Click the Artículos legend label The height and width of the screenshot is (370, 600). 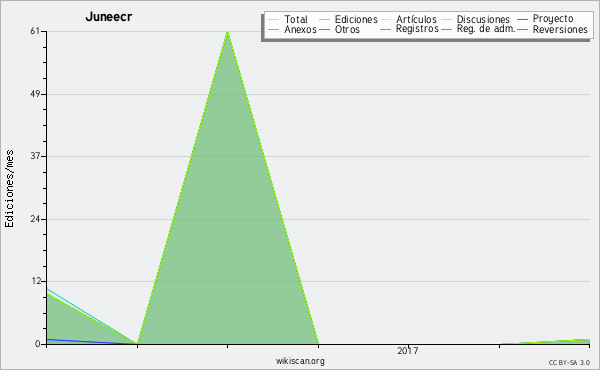coord(416,19)
